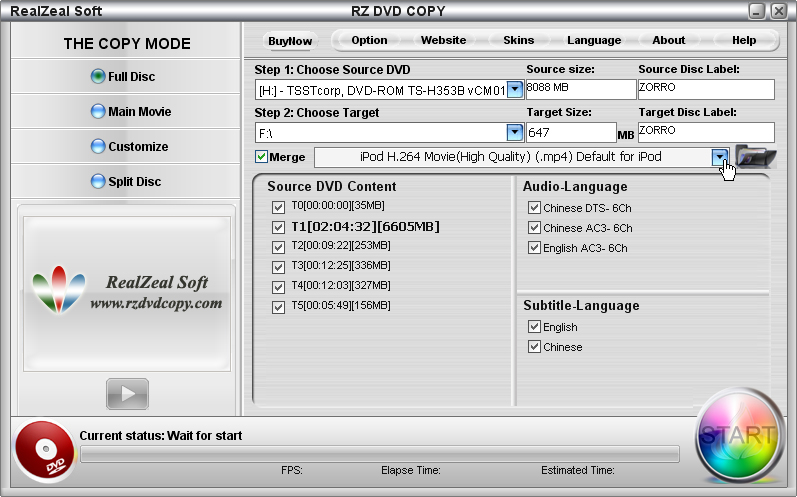Toggle Chinese DTS- 6Ch audio checkbox
The image size is (797, 497).
(x=534, y=207)
